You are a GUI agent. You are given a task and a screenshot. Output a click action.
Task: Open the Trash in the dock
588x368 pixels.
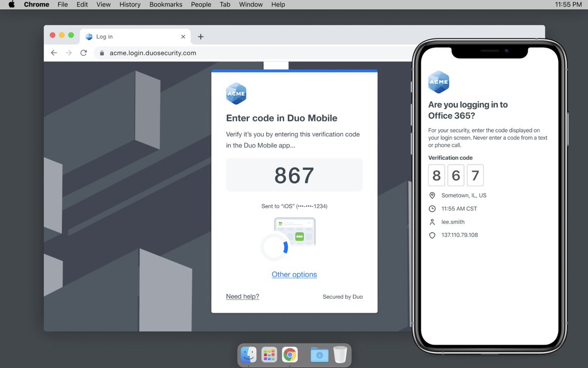coord(340,355)
